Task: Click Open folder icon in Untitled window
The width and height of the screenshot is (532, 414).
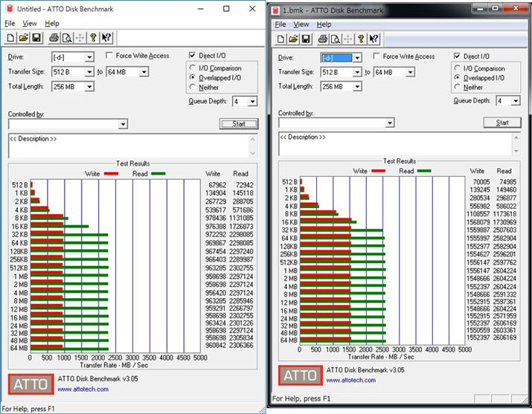Action: 23,37
